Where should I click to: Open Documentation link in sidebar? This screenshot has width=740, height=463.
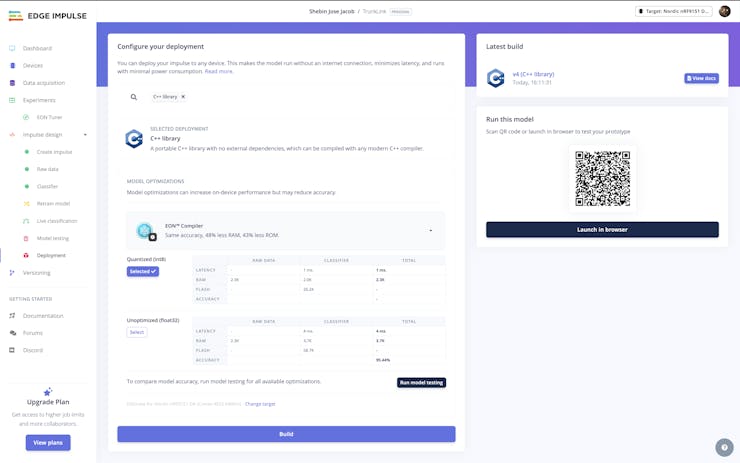[x=43, y=316]
